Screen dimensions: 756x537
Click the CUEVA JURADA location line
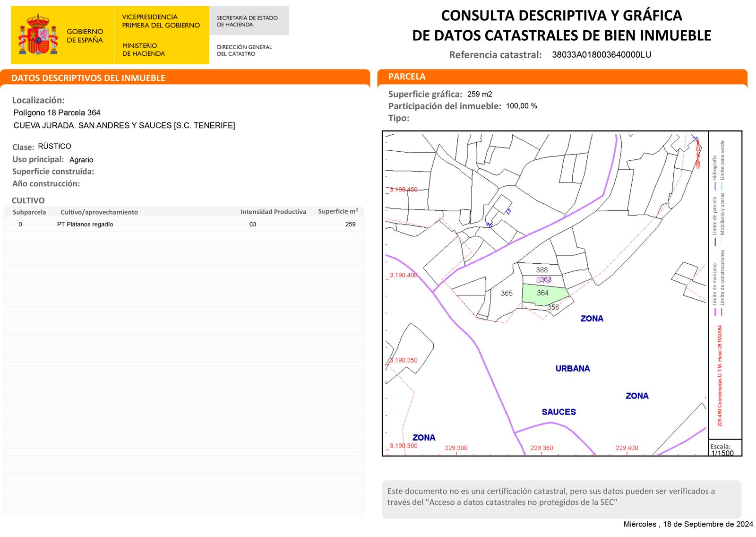tap(124, 125)
